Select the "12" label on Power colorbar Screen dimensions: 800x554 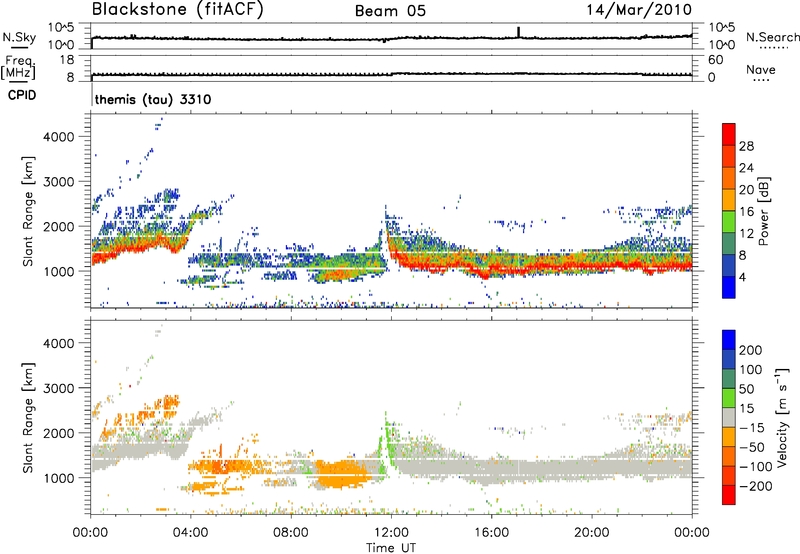pos(746,234)
